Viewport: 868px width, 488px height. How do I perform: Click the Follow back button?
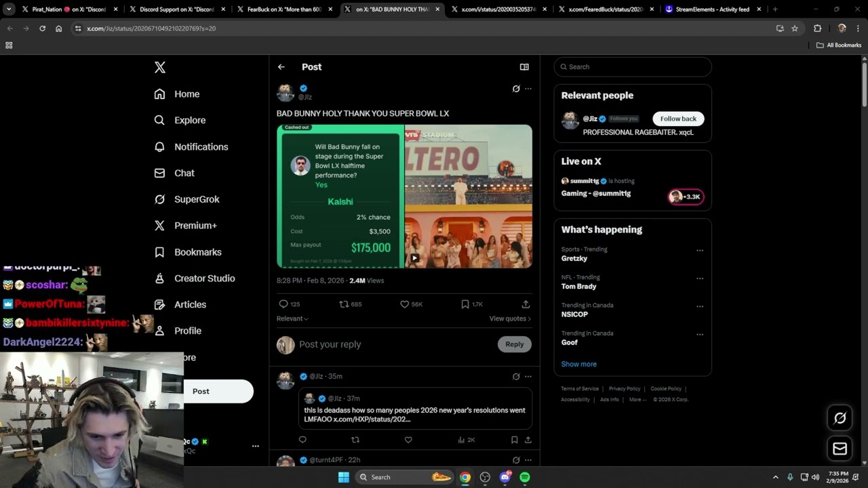tap(678, 119)
